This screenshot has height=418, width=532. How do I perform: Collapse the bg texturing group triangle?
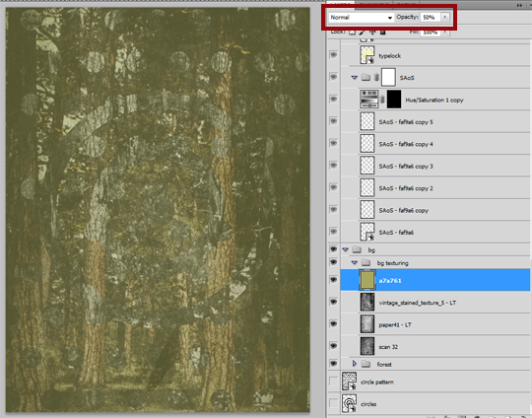[x=355, y=262]
